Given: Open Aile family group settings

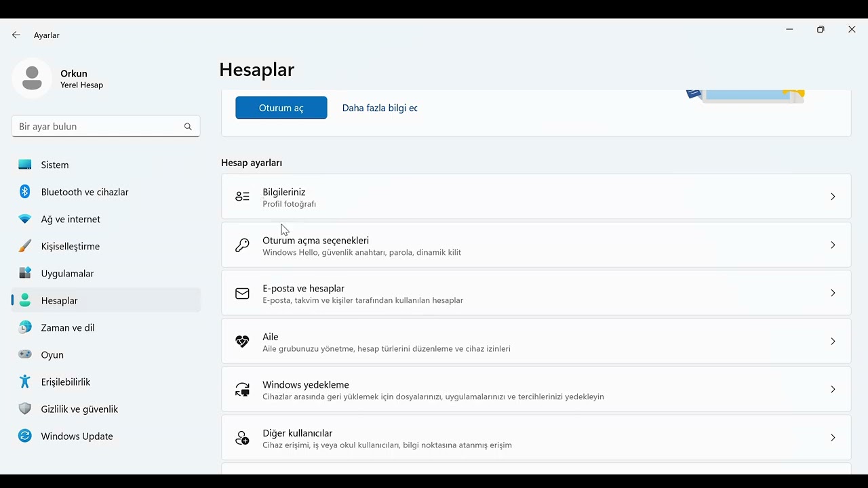Looking at the screenshot, I should pos(536,342).
